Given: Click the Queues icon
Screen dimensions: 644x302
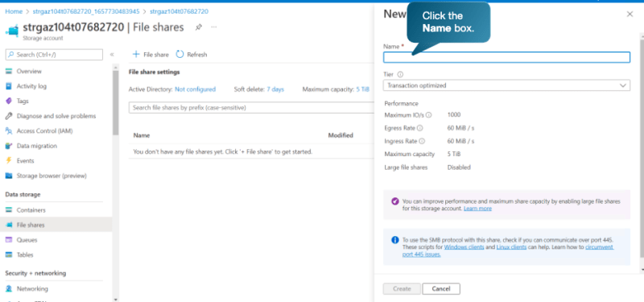Looking at the screenshot, I should (x=9, y=240).
